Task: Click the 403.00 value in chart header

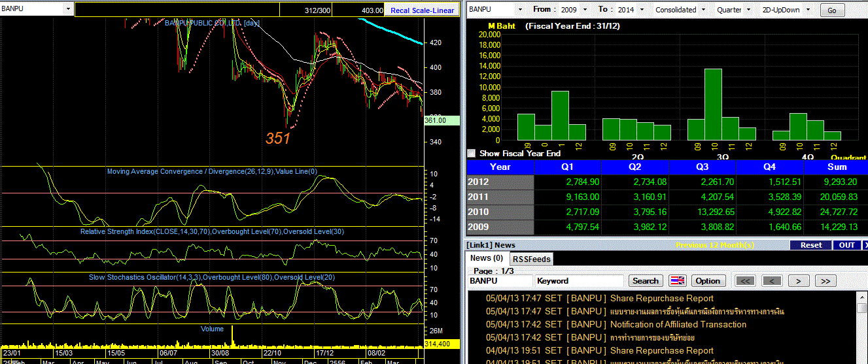Action: [x=372, y=10]
